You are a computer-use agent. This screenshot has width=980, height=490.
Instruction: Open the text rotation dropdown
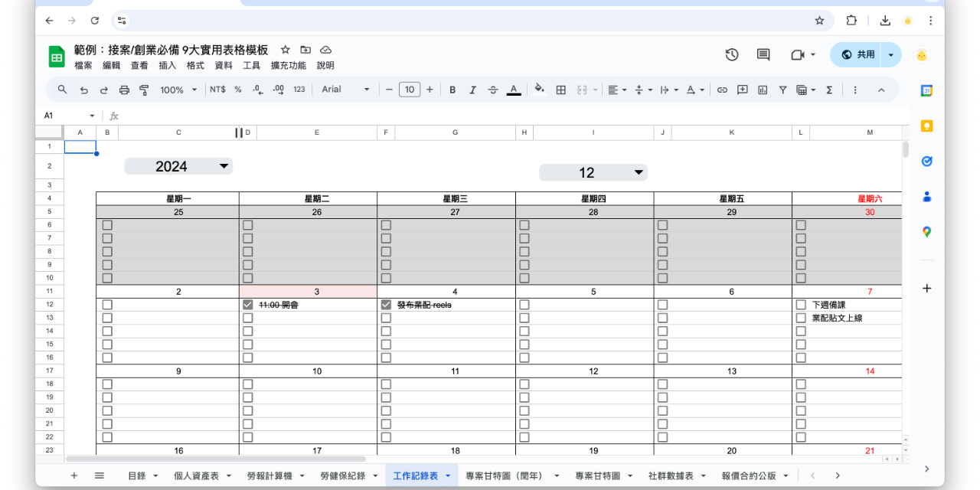695,90
